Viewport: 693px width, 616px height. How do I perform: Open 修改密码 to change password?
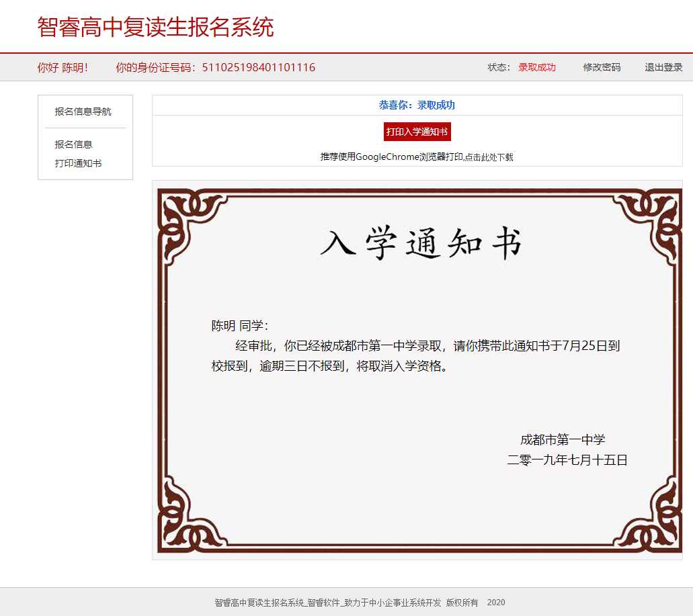(x=601, y=67)
